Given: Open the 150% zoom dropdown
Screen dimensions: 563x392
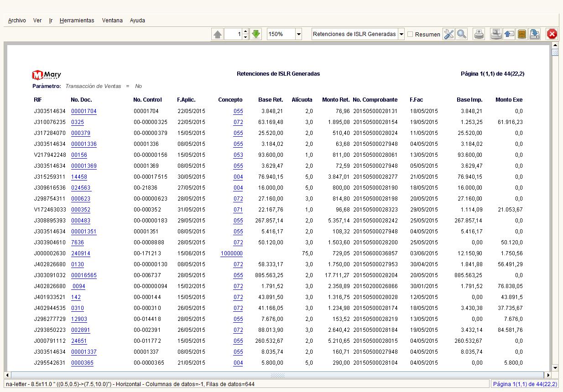Looking at the screenshot, I should pos(299,34).
